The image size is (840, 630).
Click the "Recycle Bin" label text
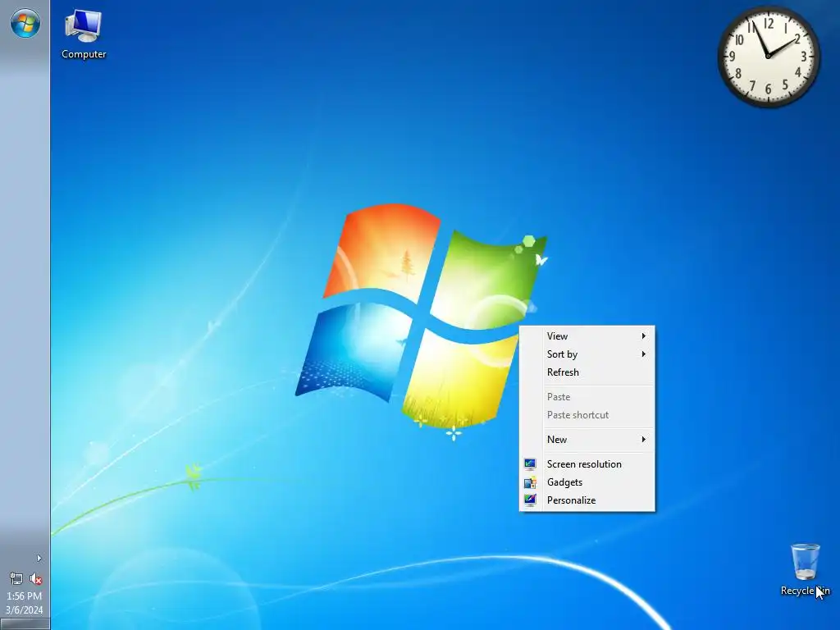pos(805,591)
